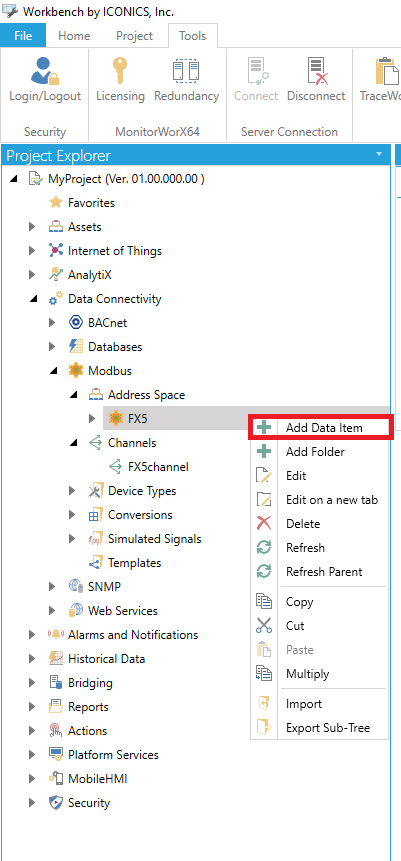Click the Device Types tools icon
This screenshot has height=861, width=401.
pos(96,491)
